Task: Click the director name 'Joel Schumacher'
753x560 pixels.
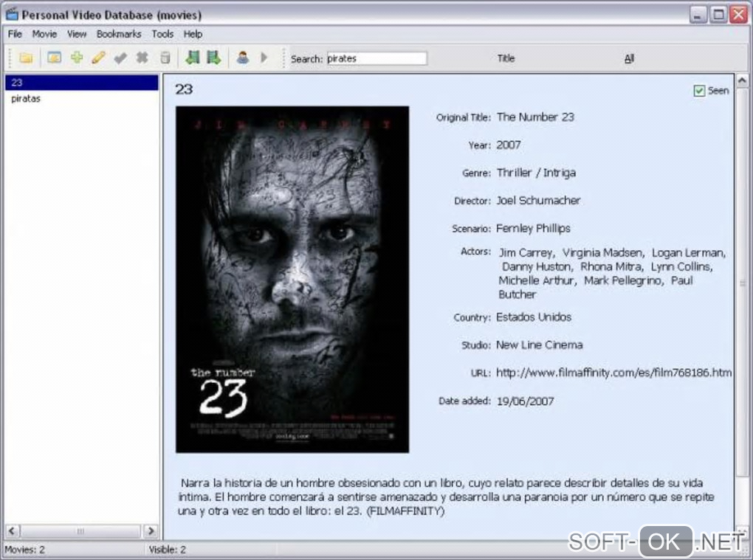Action: pos(538,201)
